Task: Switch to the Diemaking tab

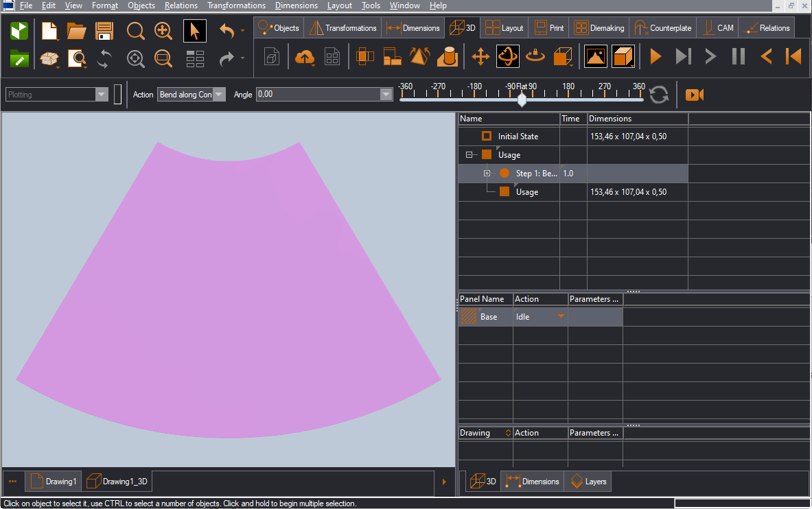Action: pyautogui.click(x=599, y=28)
